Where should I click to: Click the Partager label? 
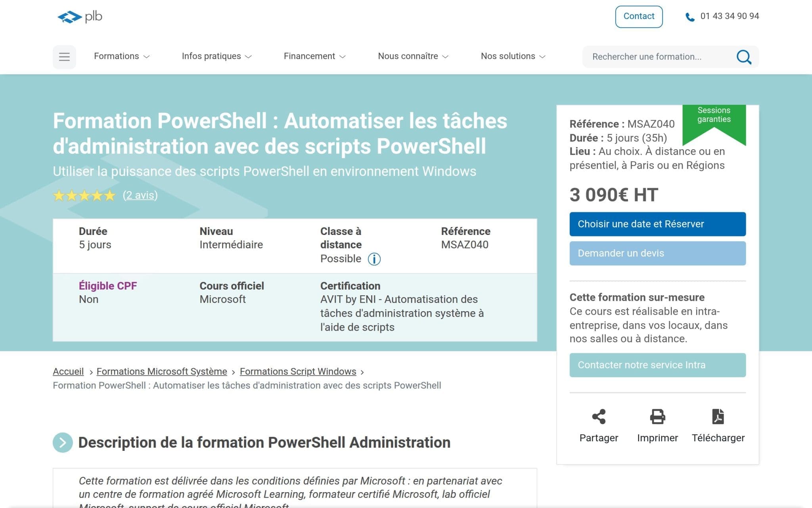pyautogui.click(x=599, y=438)
